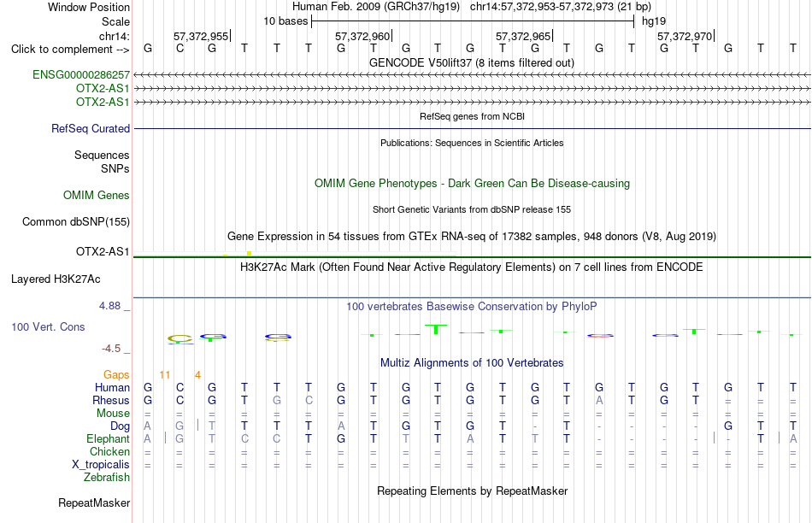Click the 4.88 PhyloP upper limit
The height and width of the screenshot is (523, 812).
point(109,306)
